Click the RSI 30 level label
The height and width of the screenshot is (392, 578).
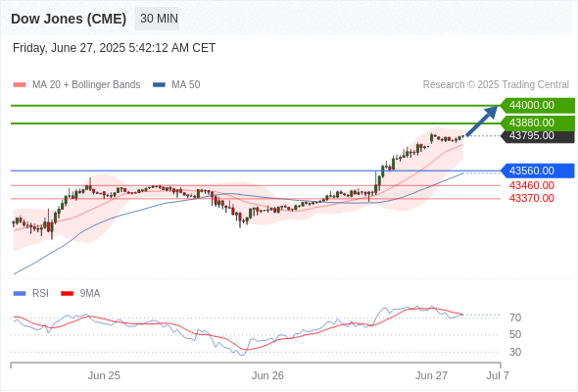515,352
